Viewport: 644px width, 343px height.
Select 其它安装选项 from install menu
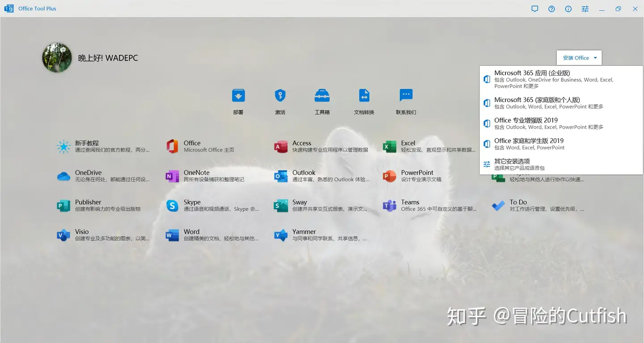pos(561,165)
